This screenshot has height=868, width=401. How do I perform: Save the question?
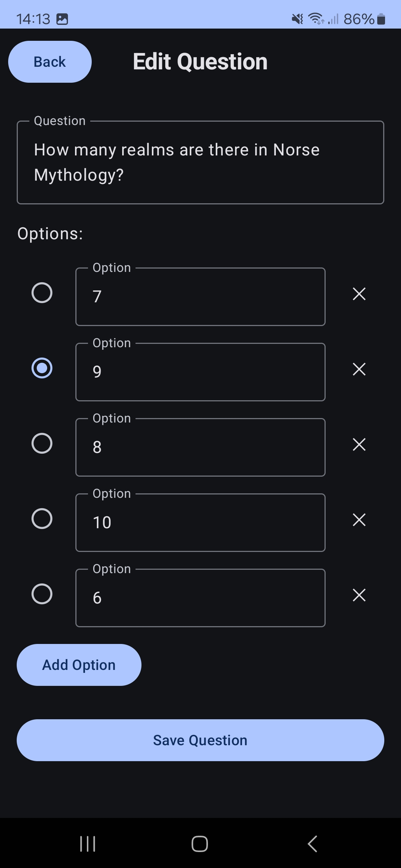pyautogui.click(x=200, y=740)
